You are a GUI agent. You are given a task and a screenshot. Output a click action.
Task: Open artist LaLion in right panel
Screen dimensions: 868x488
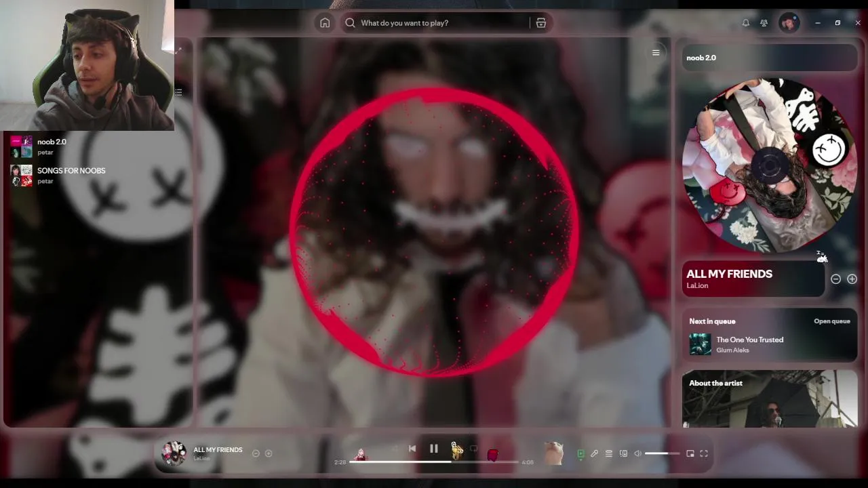coord(697,285)
